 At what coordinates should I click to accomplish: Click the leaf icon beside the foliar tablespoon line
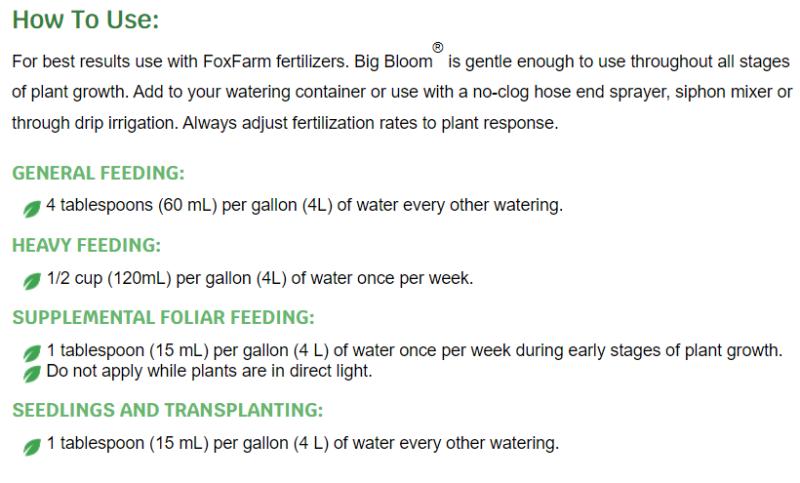tap(32, 354)
